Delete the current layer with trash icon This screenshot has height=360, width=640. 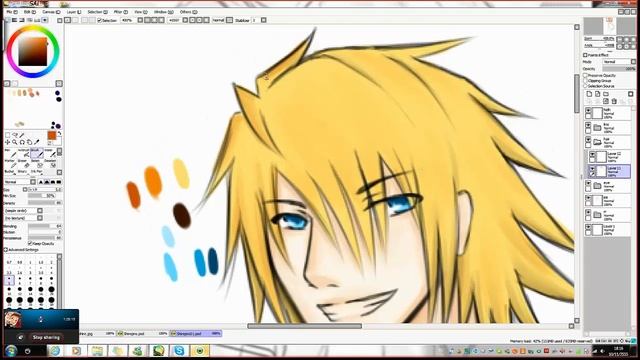[614, 101]
